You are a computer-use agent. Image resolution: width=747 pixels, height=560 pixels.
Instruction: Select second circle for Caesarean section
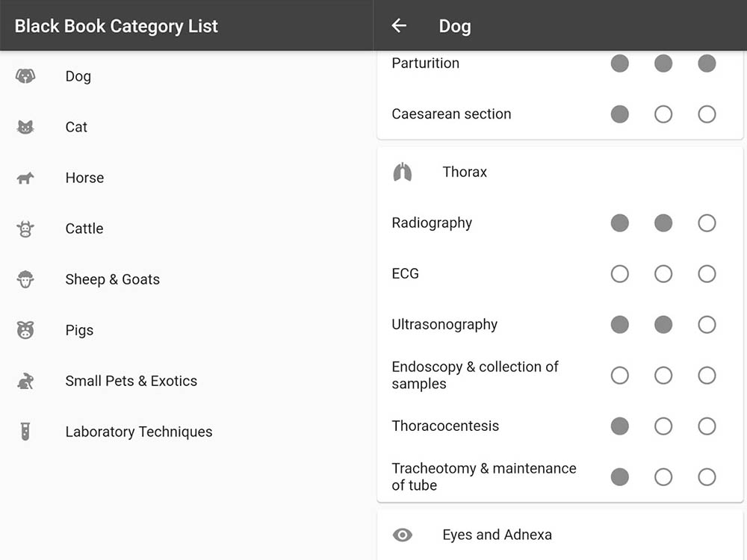[663, 114]
